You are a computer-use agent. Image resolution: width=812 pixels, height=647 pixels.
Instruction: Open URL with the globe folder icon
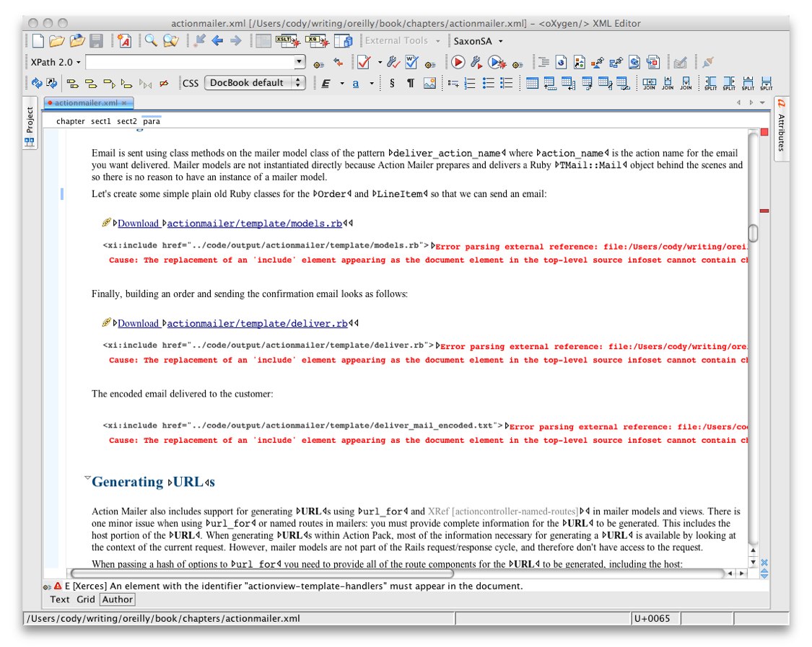coord(77,41)
